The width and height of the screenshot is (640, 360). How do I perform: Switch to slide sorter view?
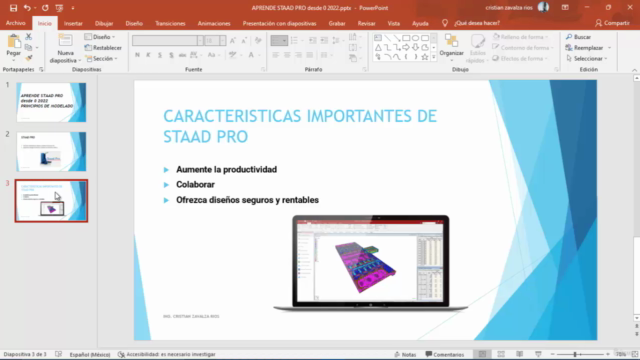(x=501, y=354)
